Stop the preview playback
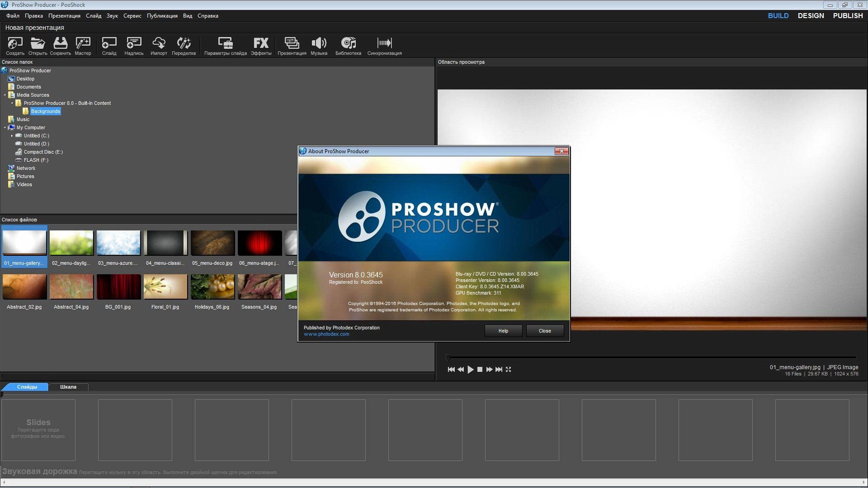The height and width of the screenshot is (488, 868). tap(480, 370)
